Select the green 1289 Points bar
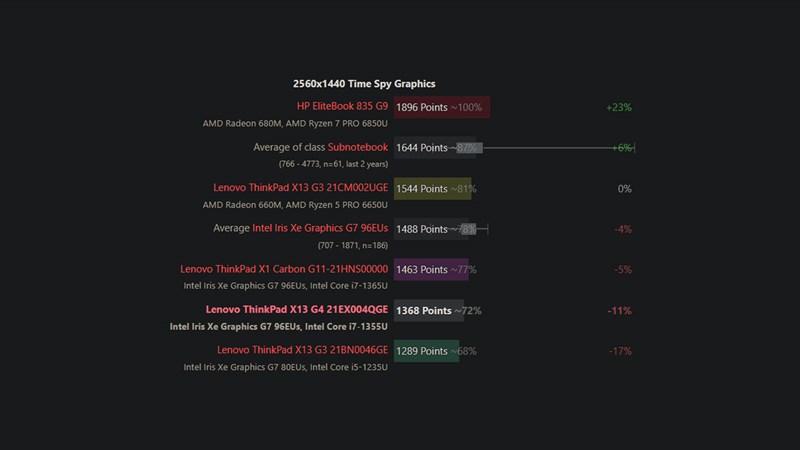800x450 pixels. (426, 351)
